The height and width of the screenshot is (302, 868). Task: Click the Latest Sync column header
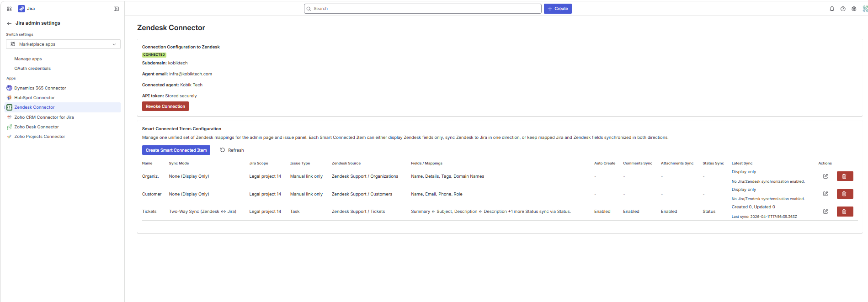tap(742, 163)
